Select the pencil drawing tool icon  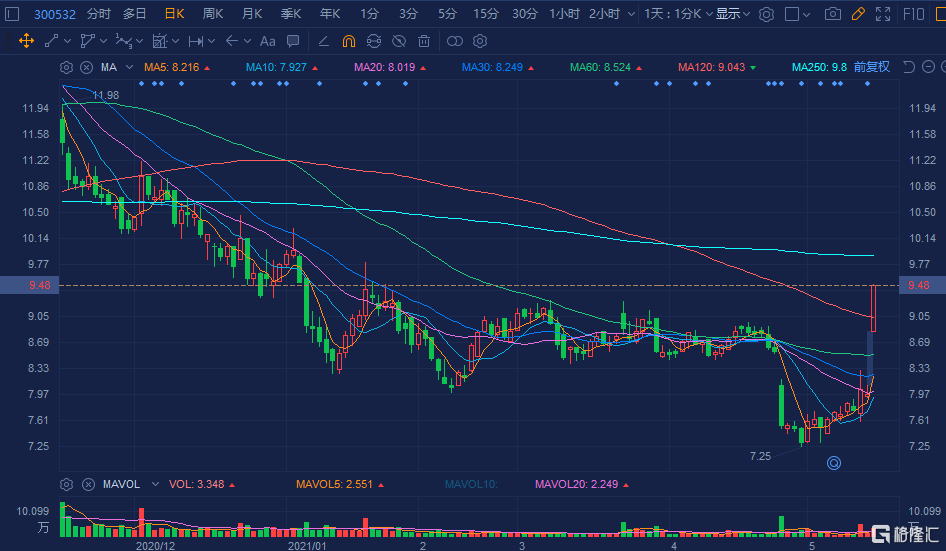click(x=858, y=14)
